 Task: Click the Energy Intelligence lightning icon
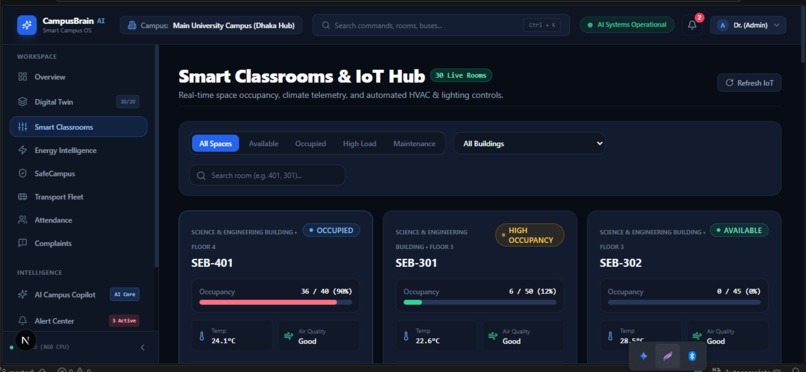[x=23, y=150]
